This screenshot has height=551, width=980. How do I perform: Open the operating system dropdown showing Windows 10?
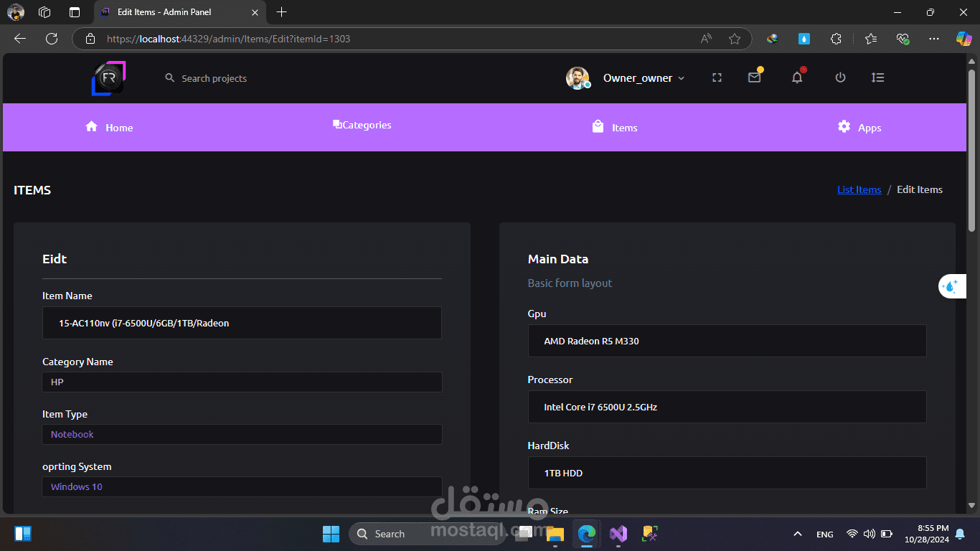click(242, 486)
